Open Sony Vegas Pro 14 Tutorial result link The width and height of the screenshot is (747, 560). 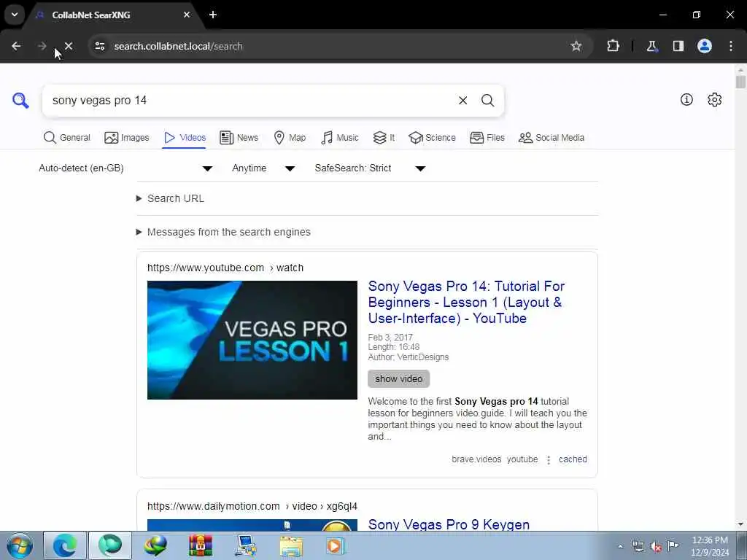click(466, 302)
